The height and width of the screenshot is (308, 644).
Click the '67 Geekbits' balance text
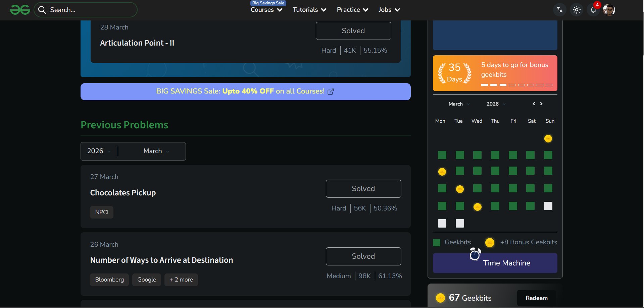click(x=470, y=298)
